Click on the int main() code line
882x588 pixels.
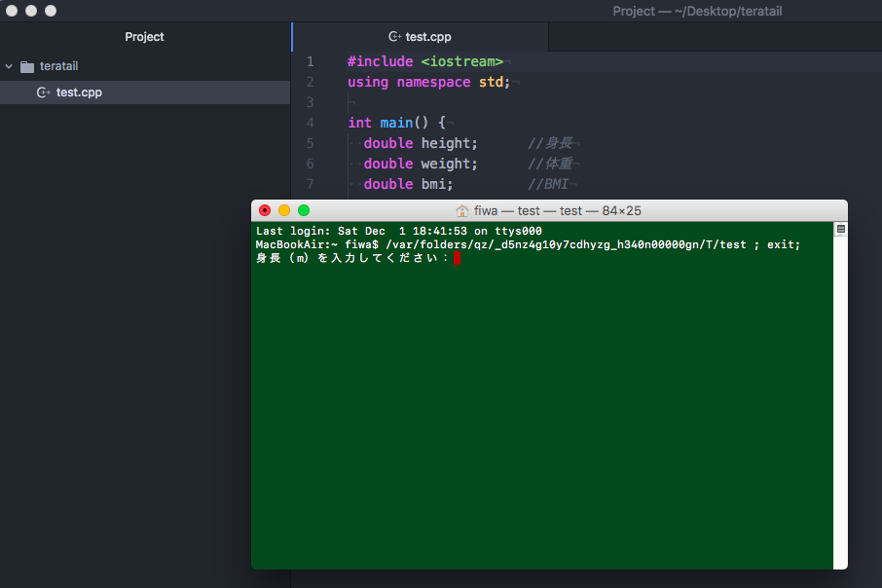(x=396, y=123)
